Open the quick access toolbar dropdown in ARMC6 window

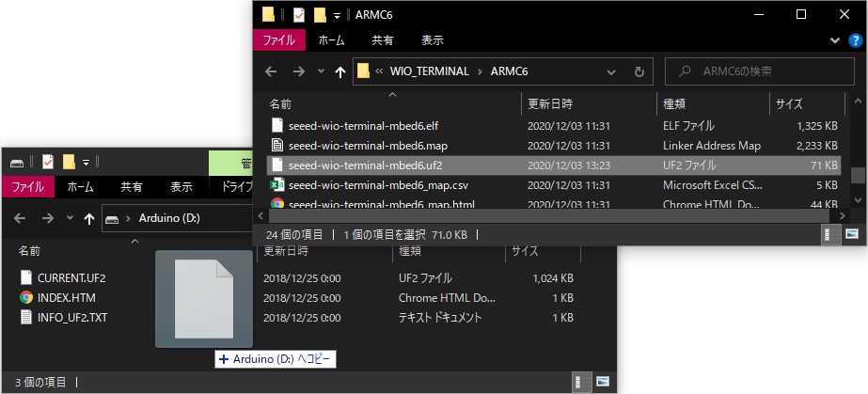pos(337,15)
